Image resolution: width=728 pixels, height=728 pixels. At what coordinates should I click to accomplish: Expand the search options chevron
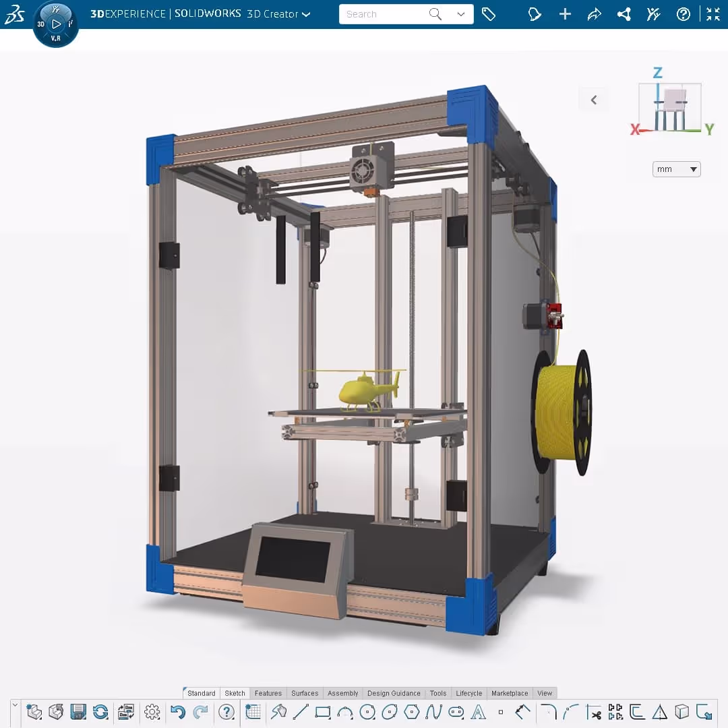point(460,14)
